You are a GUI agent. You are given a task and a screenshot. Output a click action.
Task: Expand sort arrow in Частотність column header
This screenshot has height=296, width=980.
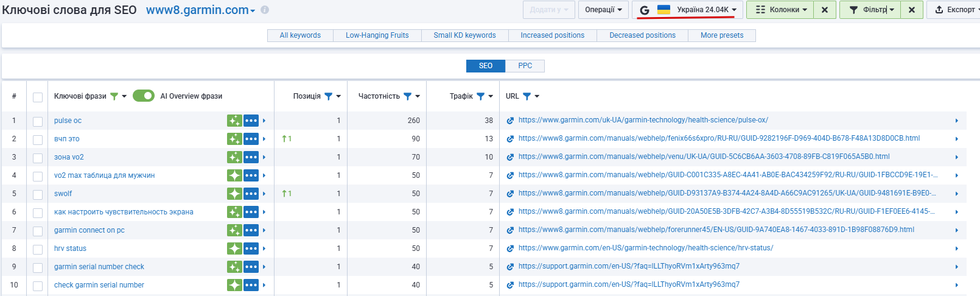coord(418,96)
